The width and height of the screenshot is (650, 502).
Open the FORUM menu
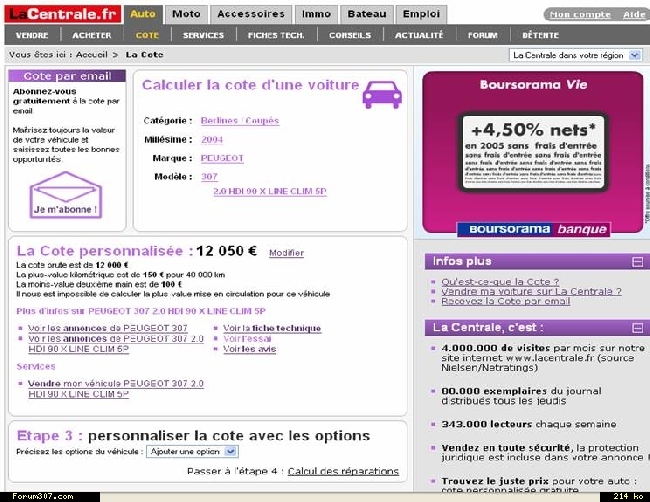click(483, 35)
